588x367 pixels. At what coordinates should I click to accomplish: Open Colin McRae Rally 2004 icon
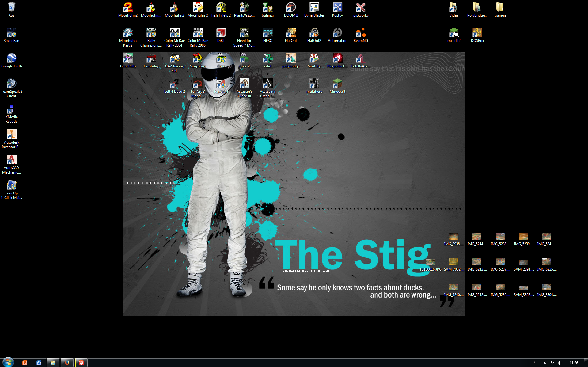tap(174, 37)
